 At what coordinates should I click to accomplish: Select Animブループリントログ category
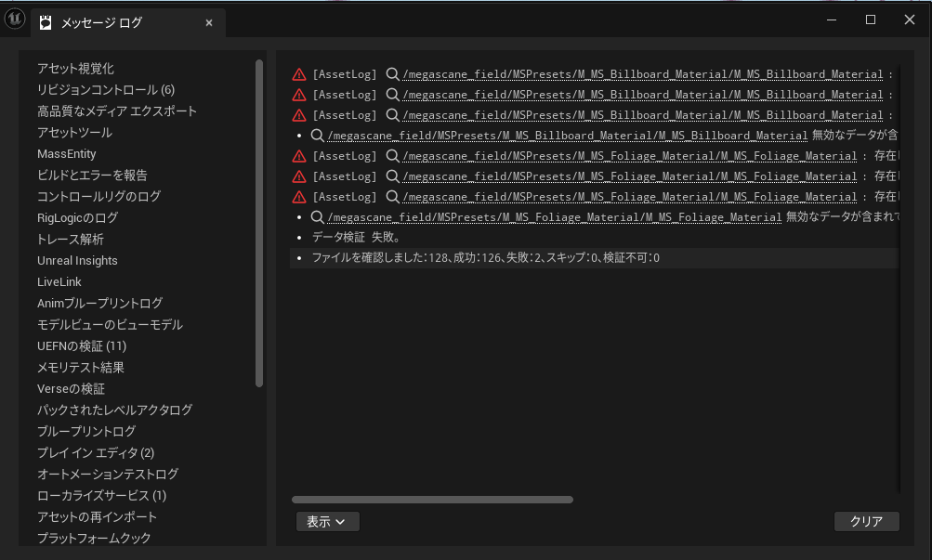click(99, 304)
